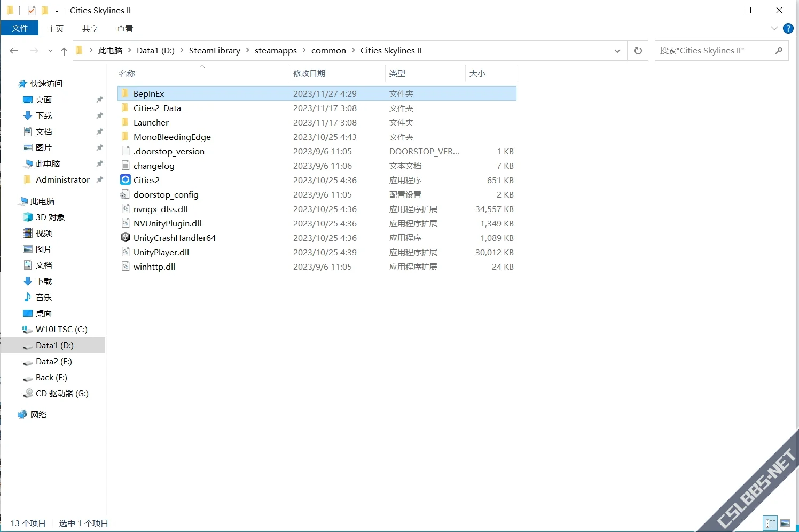The width and height of the screenshot is (799, 532).
Task: Open the recent locations dropdown arrow
Action: [x=50, y=51]
